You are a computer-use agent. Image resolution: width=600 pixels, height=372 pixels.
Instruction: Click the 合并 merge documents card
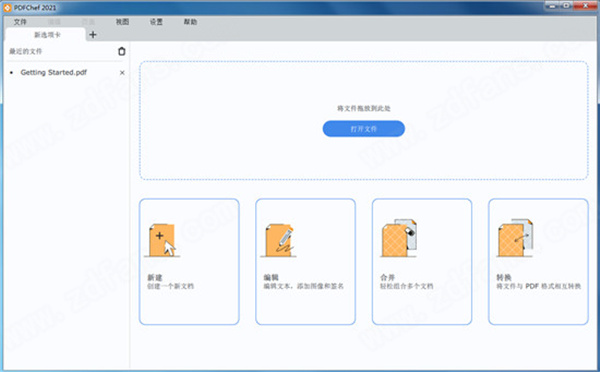tap(422, 262)
